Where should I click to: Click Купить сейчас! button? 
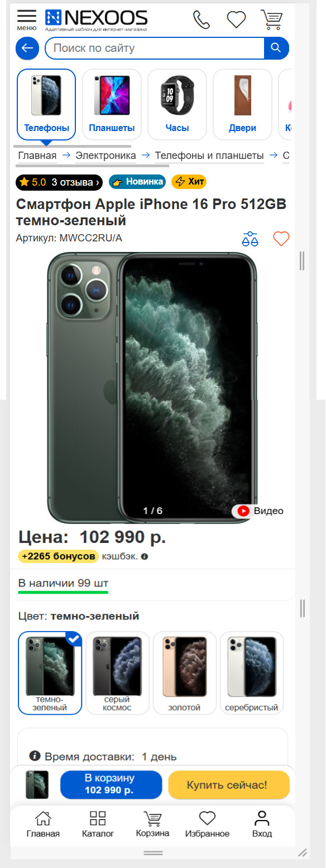tap(229, 785)
